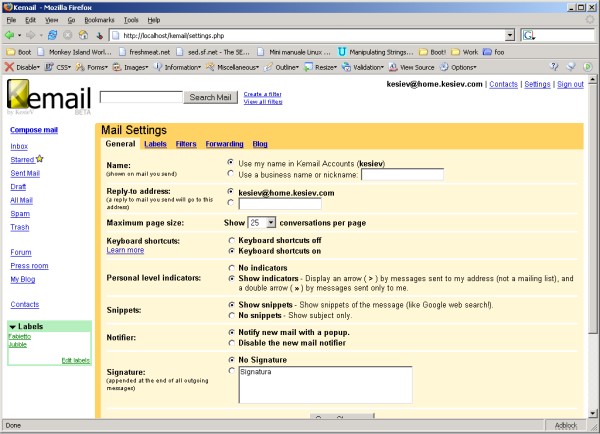Open the Disable dropdown in developer toolbar
Image resolution: width=600 pixels, height=434 pixels.
pos(38,67)
